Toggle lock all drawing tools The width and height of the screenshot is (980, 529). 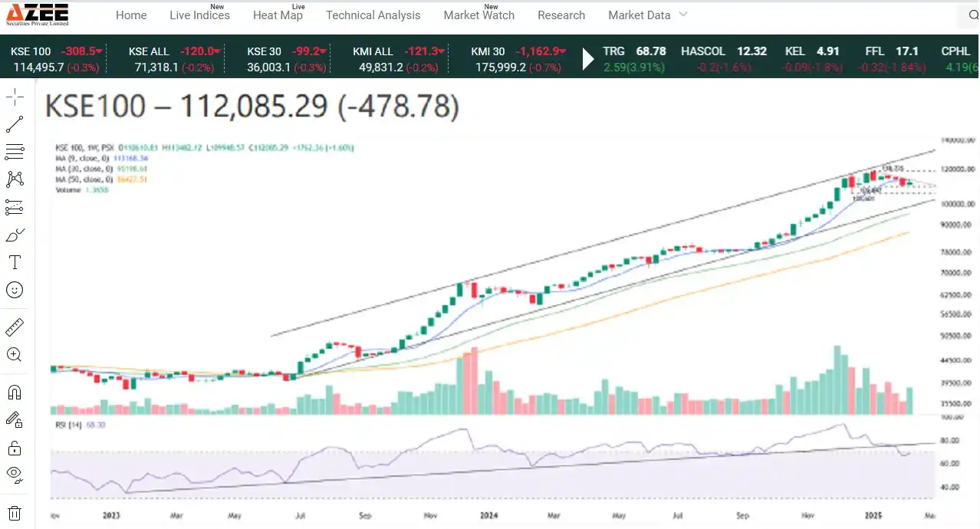tap(15, 448)
